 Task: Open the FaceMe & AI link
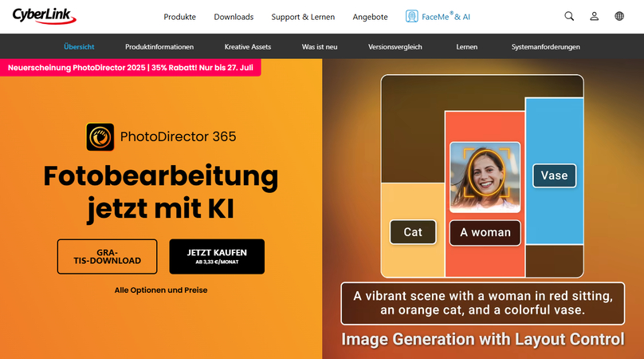[446, 17]
